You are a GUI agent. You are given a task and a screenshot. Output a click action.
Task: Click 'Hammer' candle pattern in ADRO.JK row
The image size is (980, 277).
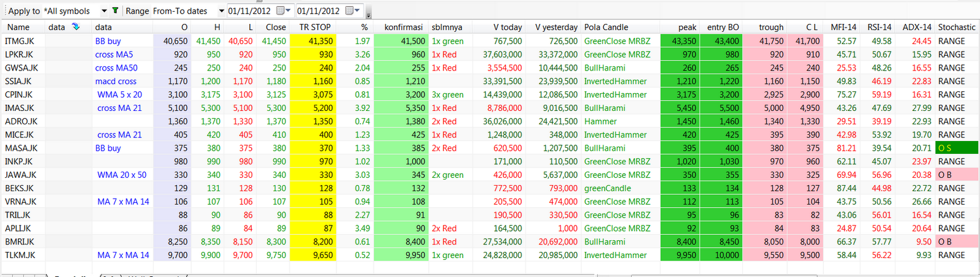point(601,121)
